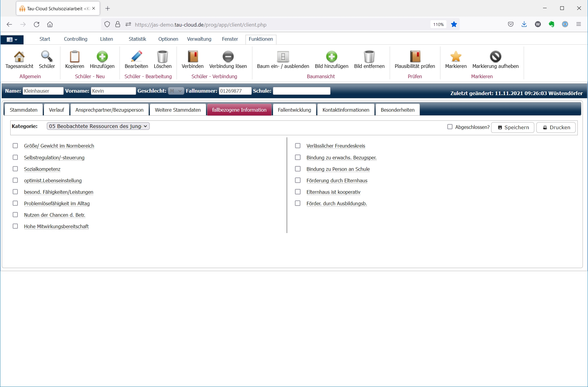Viewport: 588px width, 387px height.
Task: Click the Bearbeiten pencil icon
Action: (x=136, y=57)
